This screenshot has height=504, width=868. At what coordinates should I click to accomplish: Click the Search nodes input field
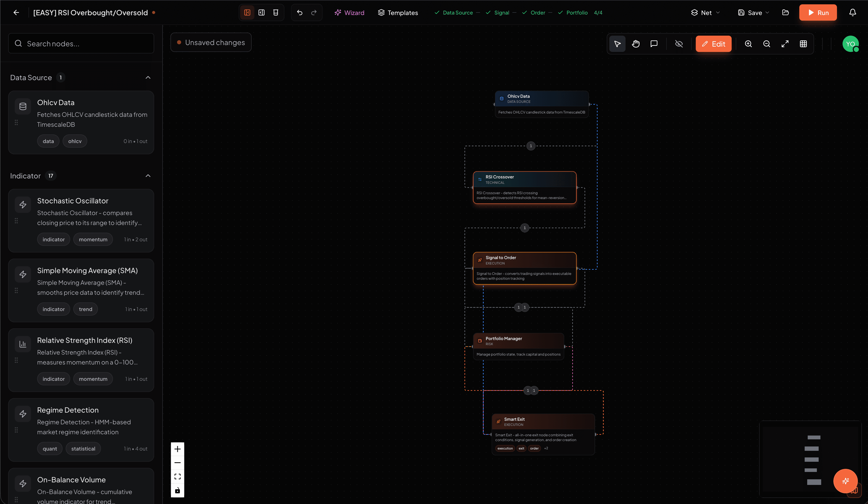pos(81,44)
